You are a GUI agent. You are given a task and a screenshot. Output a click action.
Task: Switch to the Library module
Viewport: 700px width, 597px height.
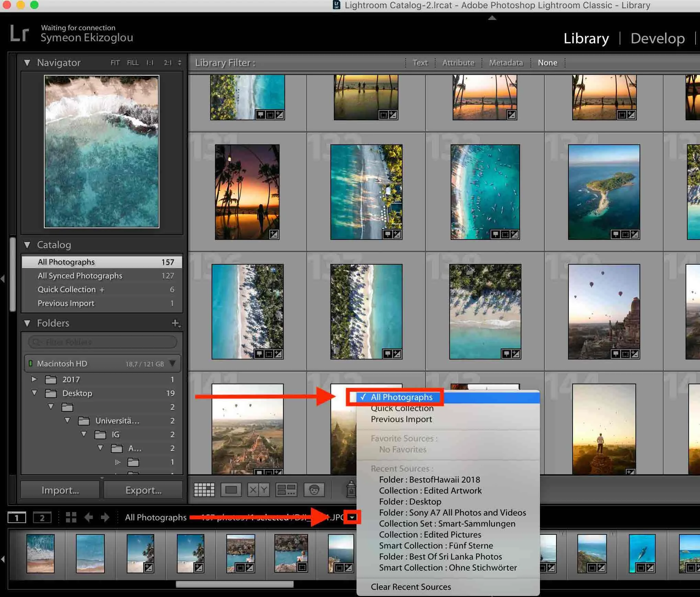pyautogui.click(x=586, y=38)
